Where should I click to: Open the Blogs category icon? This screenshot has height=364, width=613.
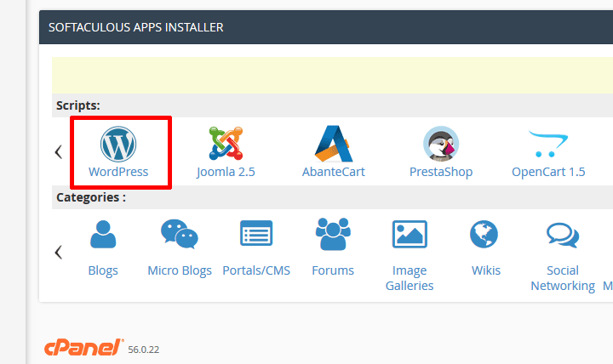pos(103,236)
